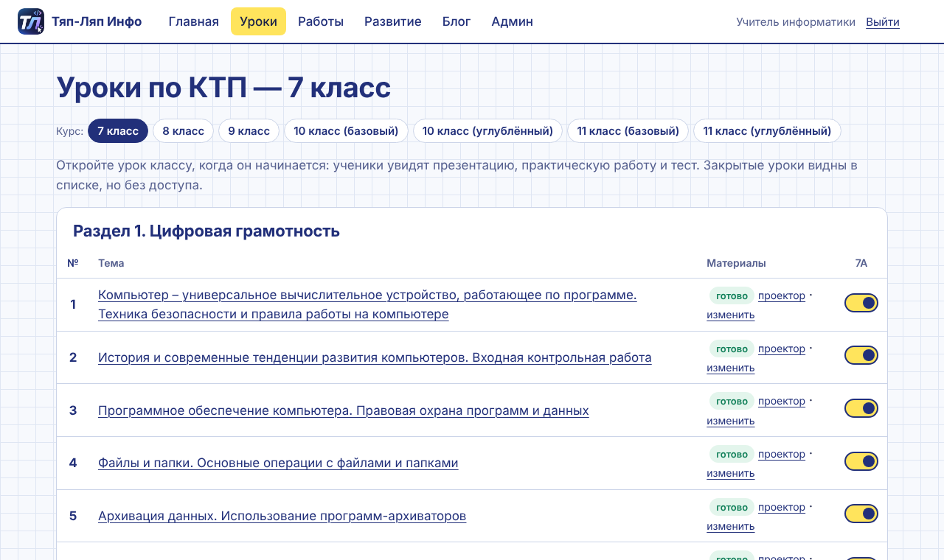This screenshot has width=944, height=560.
Task: Toggle lesson 5 Архивация данных switch
Action: pyautogui.click(x=861, y=514)
